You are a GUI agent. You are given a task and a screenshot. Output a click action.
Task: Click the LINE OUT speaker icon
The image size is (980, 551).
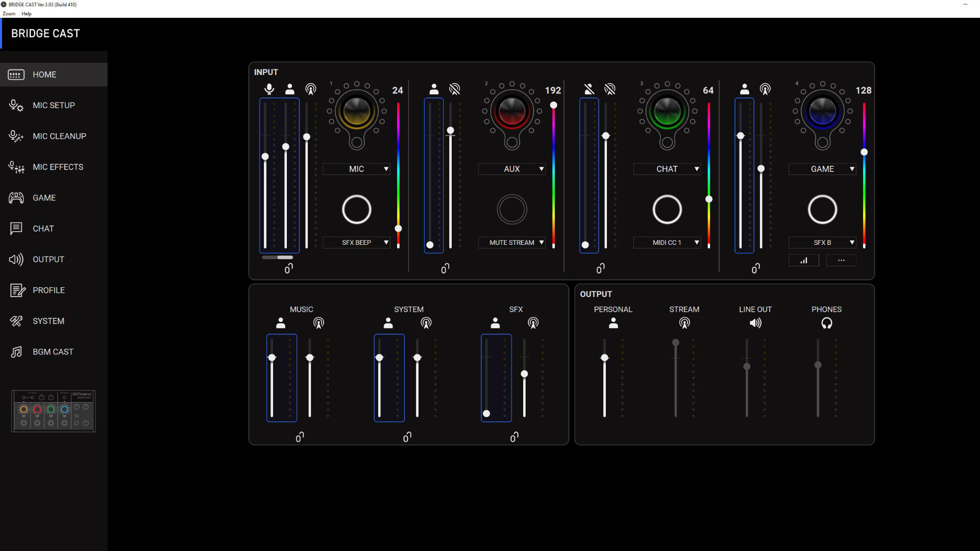click(x=755, y=323)
